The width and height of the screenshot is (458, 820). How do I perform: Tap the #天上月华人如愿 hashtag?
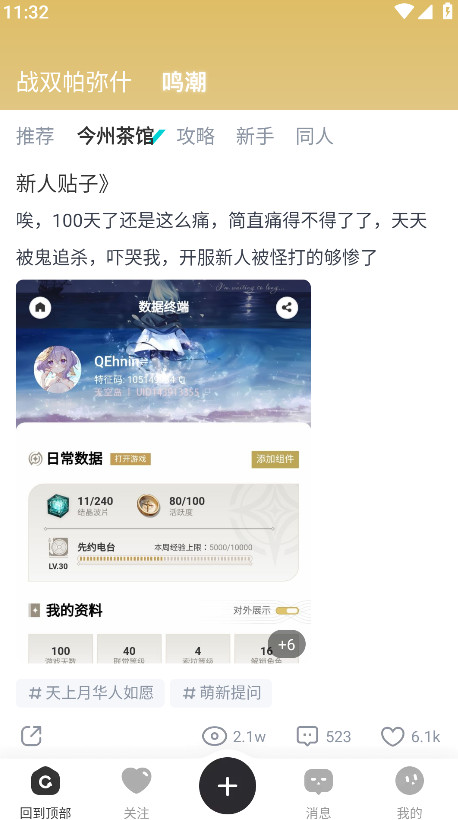click(x=90, y=693)
